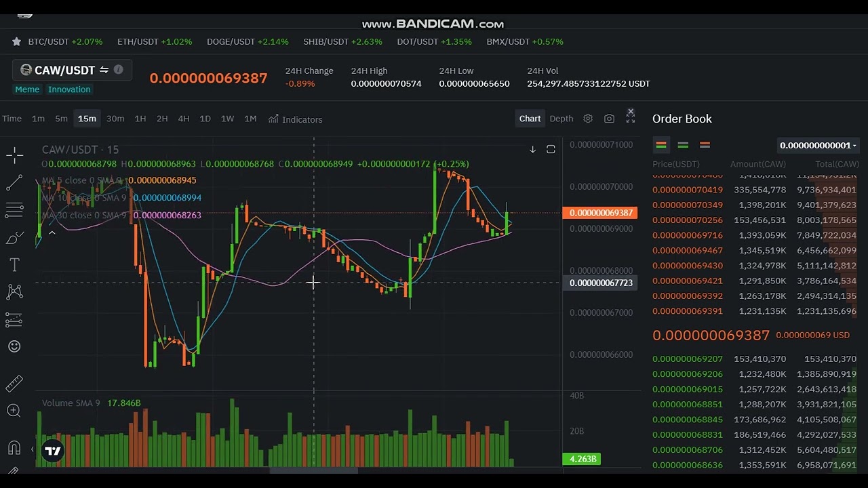
Task: Open the horizontal lines Fibonacci tool
Action: tap(14, 210)
